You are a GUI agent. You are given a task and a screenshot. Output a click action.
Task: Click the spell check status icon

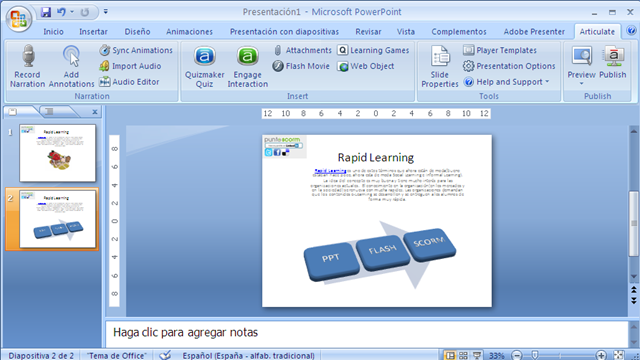[165, 355]
